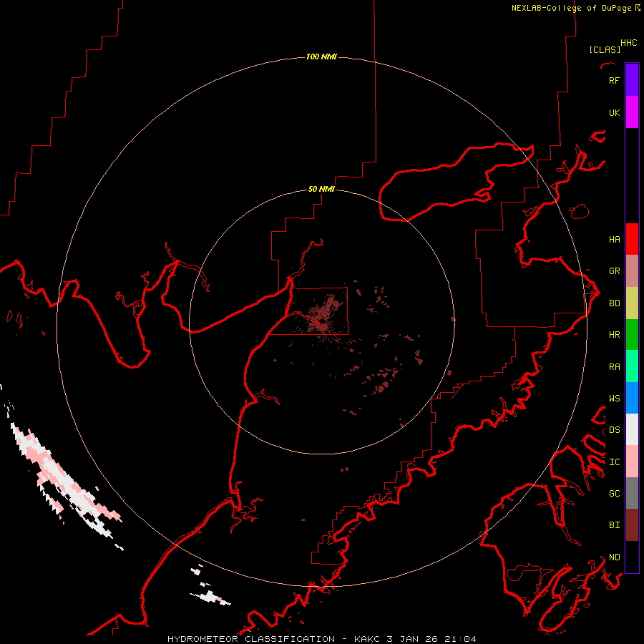Click the 'RF' legend label
The width and height of the screenshot is (644, 644).
point(614,81)
